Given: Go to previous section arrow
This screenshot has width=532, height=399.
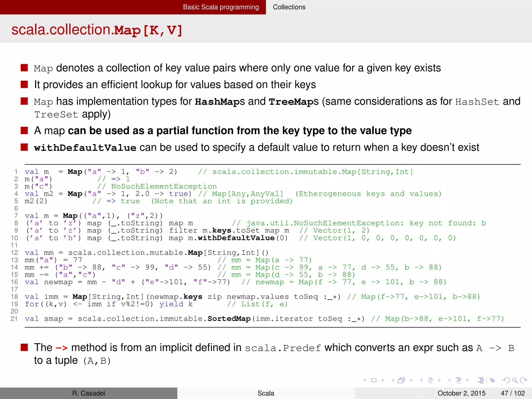Looking at the screenshot, I should point(449,380).
